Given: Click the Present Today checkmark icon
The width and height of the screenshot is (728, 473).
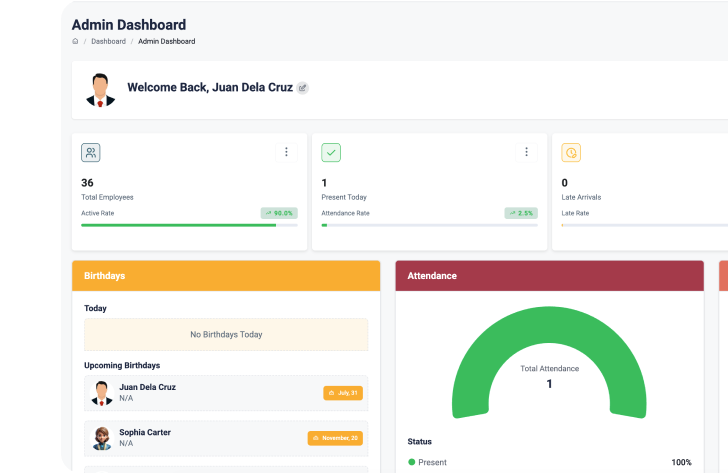Looking at the screenshot, I should tap(331, 153).
